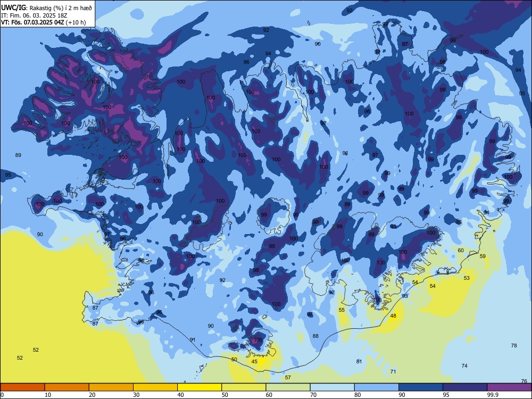The width and height of the screenshot is (532, 399).
Task: Click the '40' legend tick label
Action: coord(180,395)
